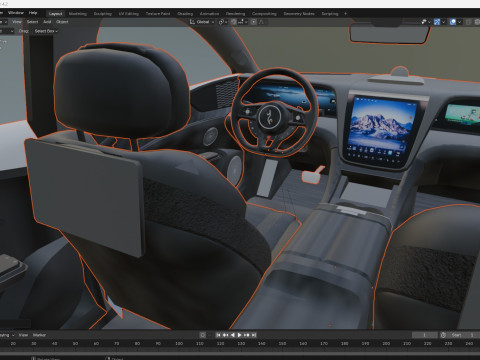The width and height of the screenshot is (480, 360).
Task: Switch to the Compositing workspace tab
Action: pos(264,14)
